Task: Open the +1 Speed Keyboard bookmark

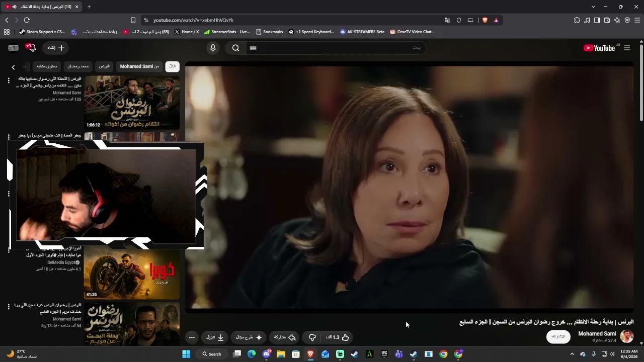Action: [x=311, y=32]
